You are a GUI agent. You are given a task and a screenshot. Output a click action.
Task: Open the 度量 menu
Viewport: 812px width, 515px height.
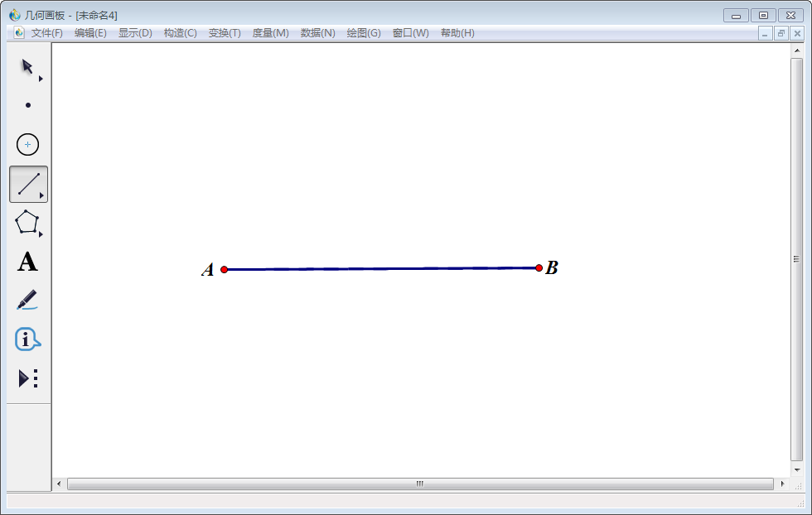pyautogui.click(x=269, y=33)
